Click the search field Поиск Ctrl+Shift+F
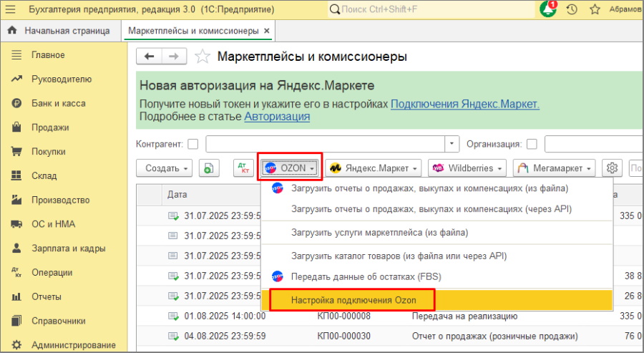 pos(431,9)
